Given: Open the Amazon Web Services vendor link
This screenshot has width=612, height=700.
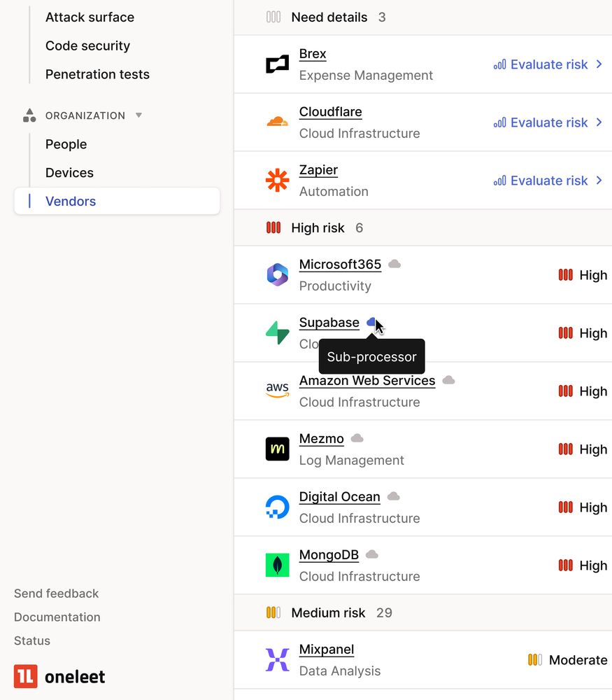Looking at the screenshot, I should coord(367,380).
